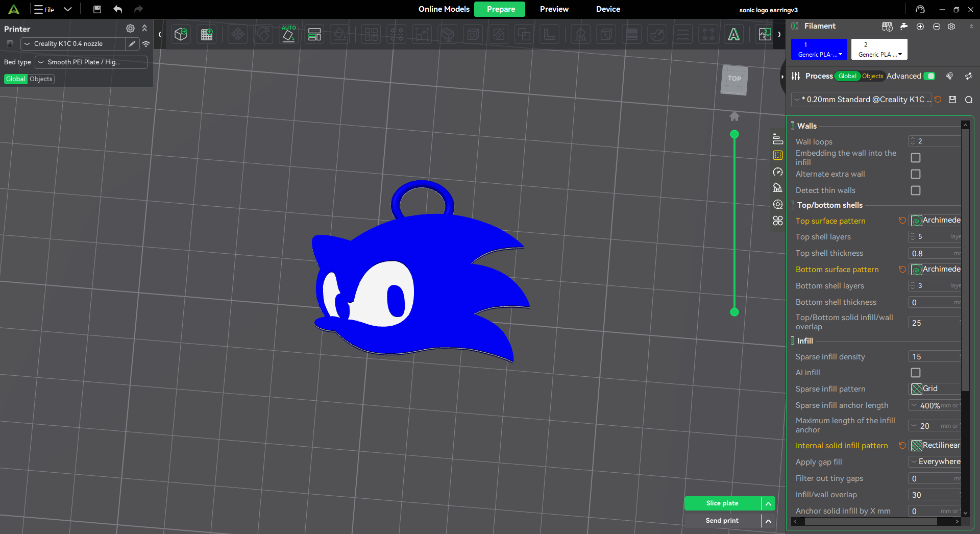The image size is (980, 534).
Task: Click the filament flushing volumes icon
Action: (904, 26)
